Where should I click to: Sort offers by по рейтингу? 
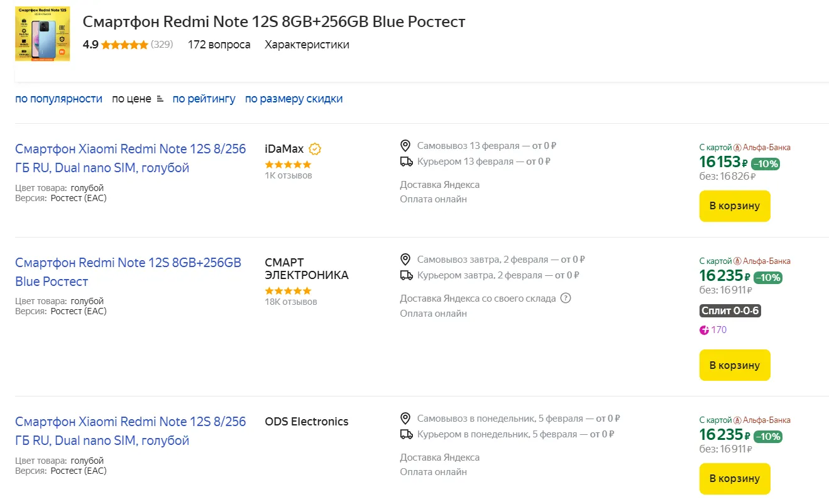204,99
